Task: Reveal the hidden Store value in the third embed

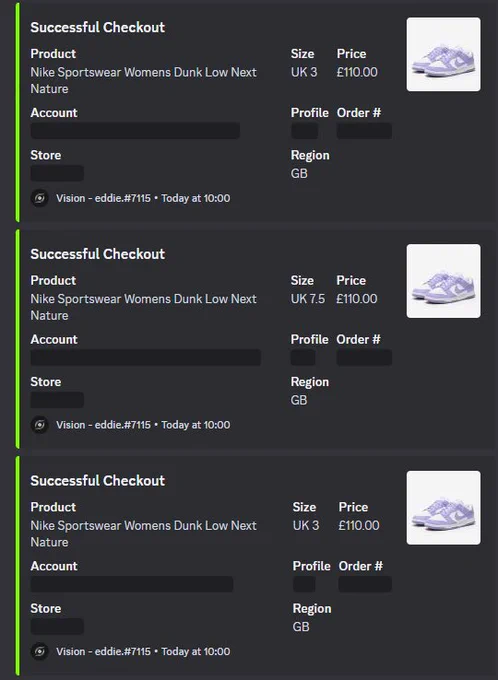Action: [57, 626]
